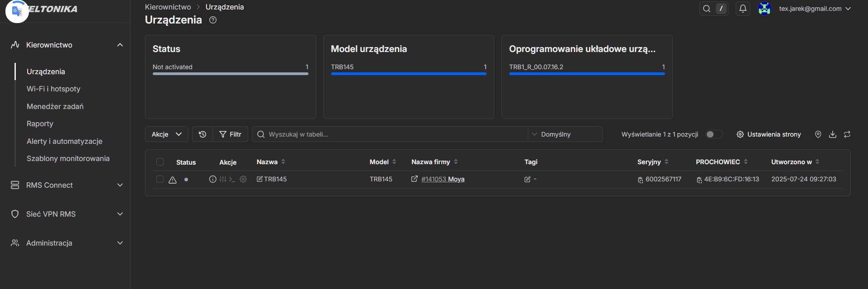The height and width of the screenshot is (289, 868).
Task: Click the Akcje column header in the table
Action: coord(228,162)
